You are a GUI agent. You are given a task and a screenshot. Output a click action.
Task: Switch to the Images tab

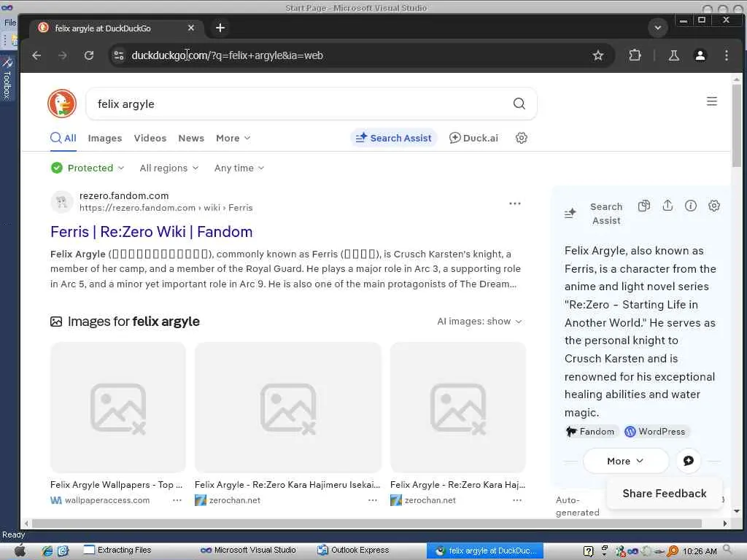(105, 138)
